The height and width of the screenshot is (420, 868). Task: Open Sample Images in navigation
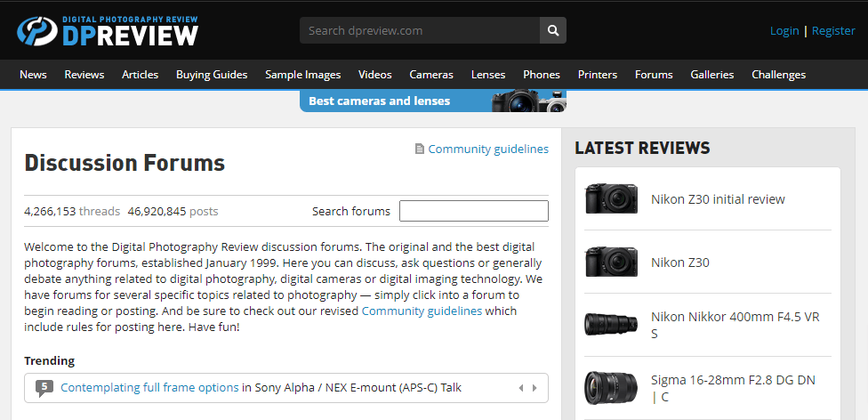[302, 74]
